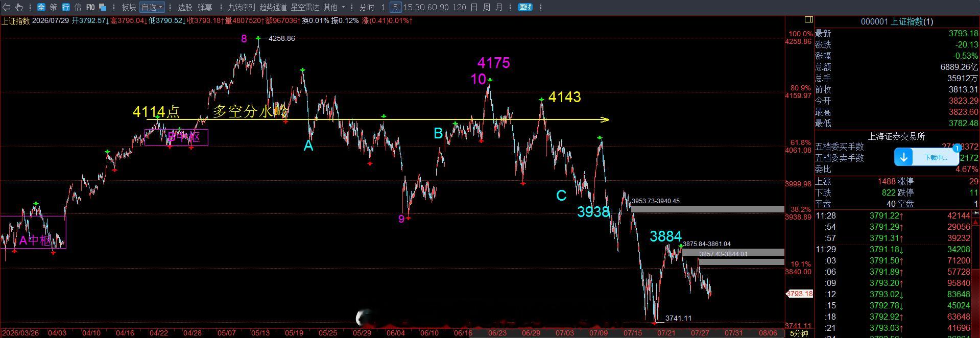Viewport: 980px width, 338px height.
Task: Click the 3857.43-3844.01 gap bar
Action: 742,262
